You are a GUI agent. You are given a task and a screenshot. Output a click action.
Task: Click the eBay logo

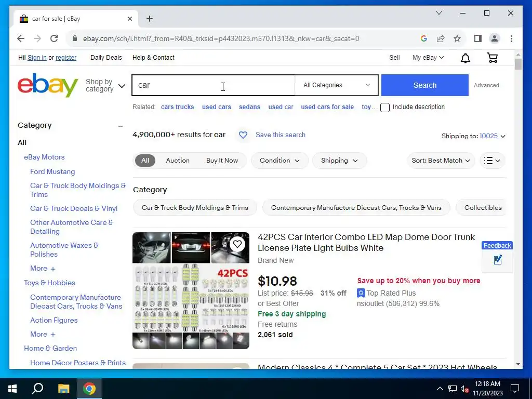(x=47, y=85)
